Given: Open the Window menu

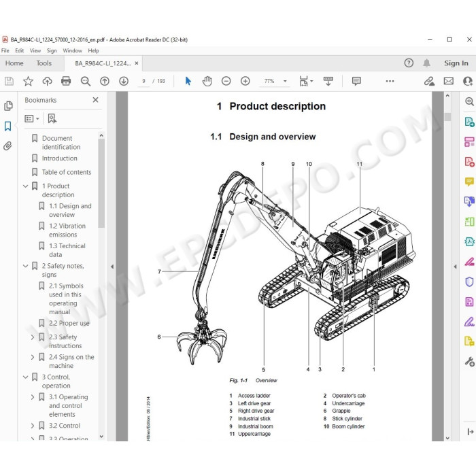Looking at the screenshot, I should pyautogui.click(x=72, y=51).
